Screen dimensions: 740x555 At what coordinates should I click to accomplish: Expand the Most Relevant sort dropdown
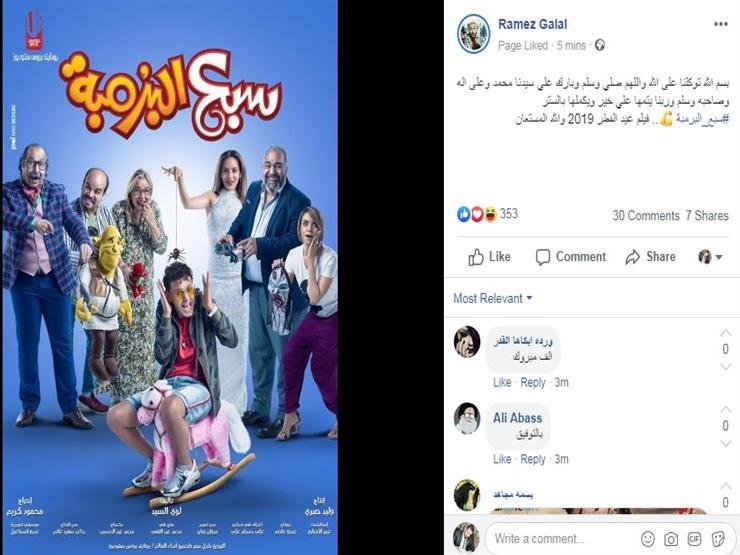493,298
